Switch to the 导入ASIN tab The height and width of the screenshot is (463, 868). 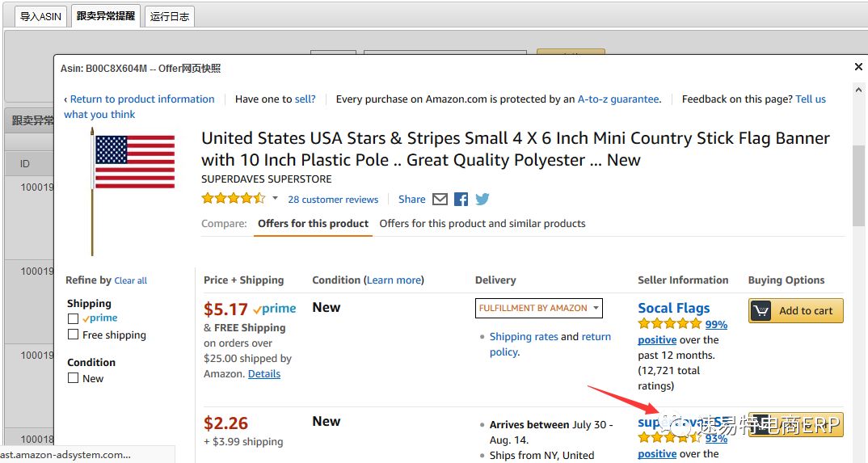(40, 16)
